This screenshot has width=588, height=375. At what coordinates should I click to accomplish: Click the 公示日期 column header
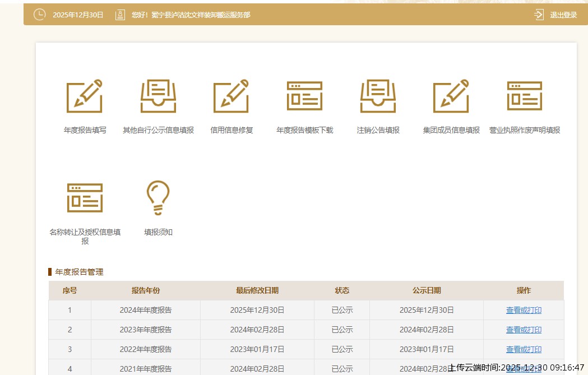pos(427,290)
